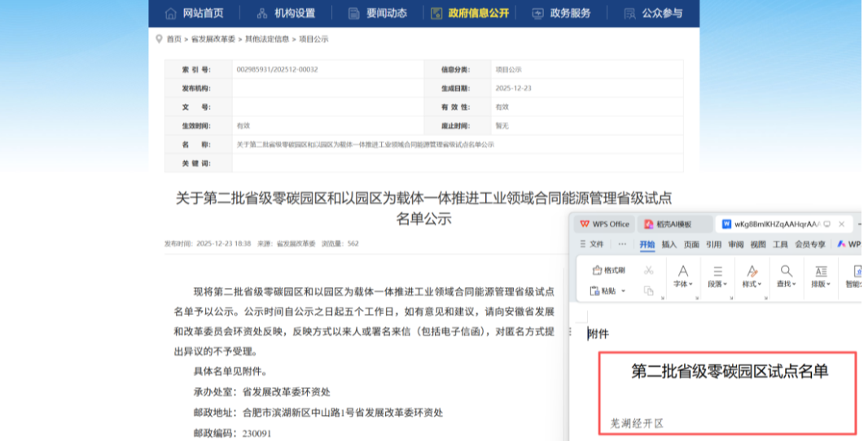868x441 pixels.
Task: Open 公众参与 in the site navigation
Action: pos(662,13)
